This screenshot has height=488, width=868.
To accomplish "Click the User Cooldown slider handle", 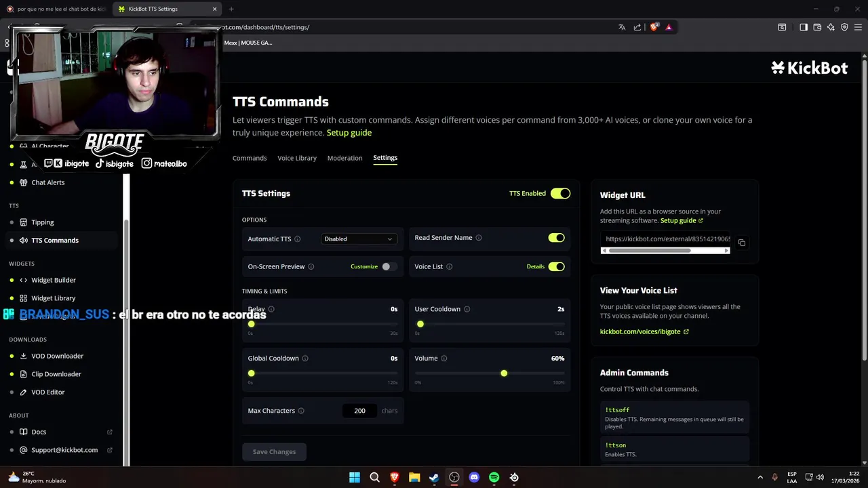I will (x=420, y=324).
